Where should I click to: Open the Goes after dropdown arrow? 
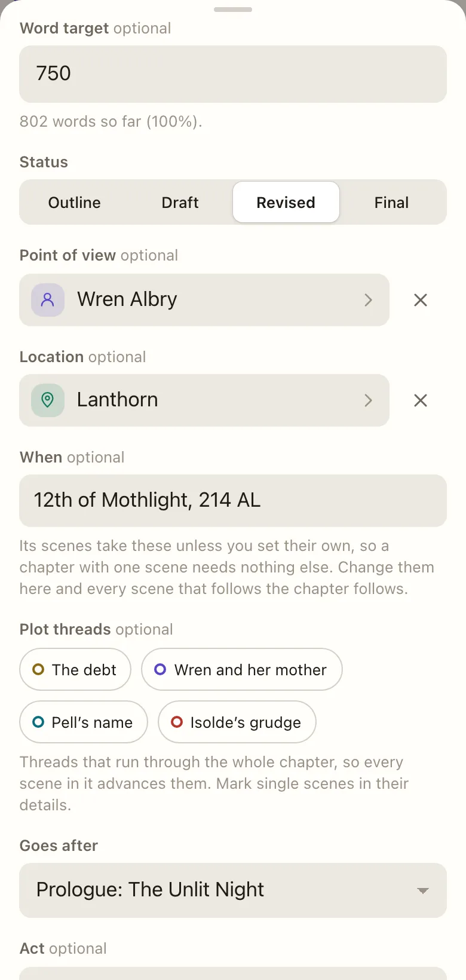[x=423, y=890]
